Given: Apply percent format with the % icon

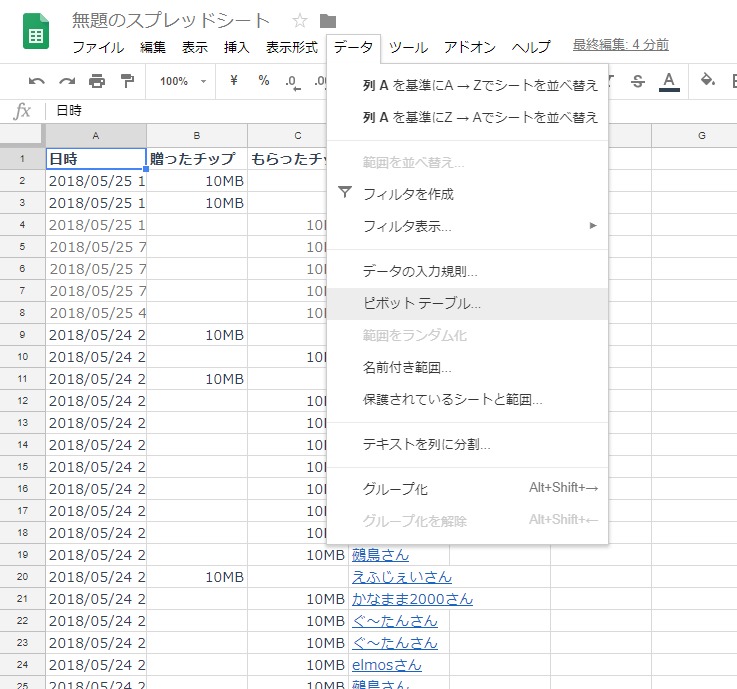Looking at the screenshot, I should click(264, 81).
